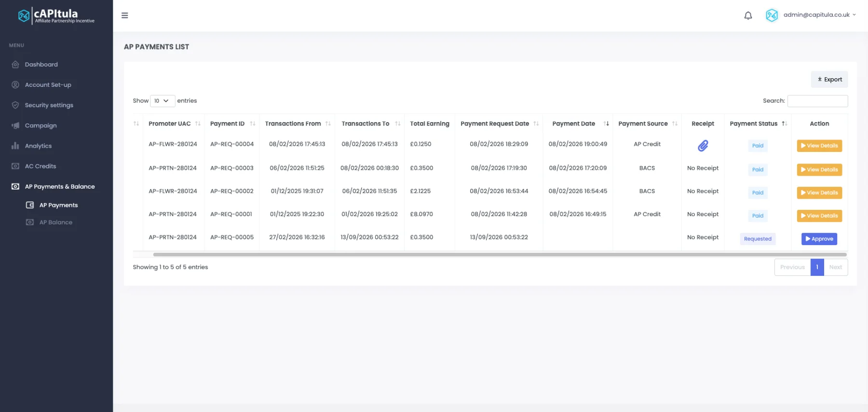Click the Dashboard home icon in sidebar
The image size is (868, 412).
click(x=15, y=65)
